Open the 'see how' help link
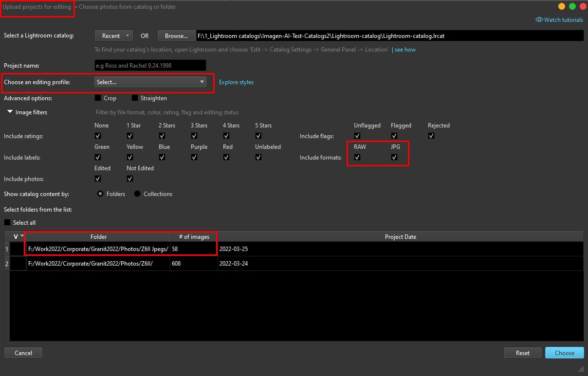The image size is (588, 376). coord(405,50)
